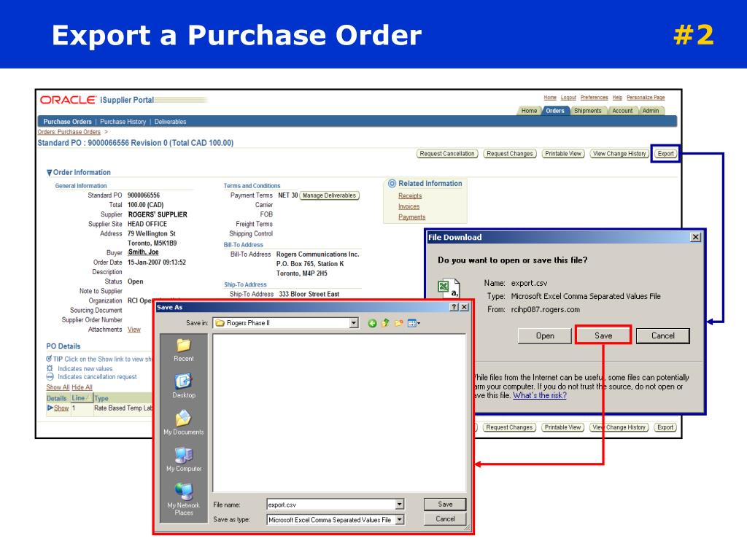Click the top Printable View button
The height and width of the screenshot is (560, 747).
(x=563, y=154)
